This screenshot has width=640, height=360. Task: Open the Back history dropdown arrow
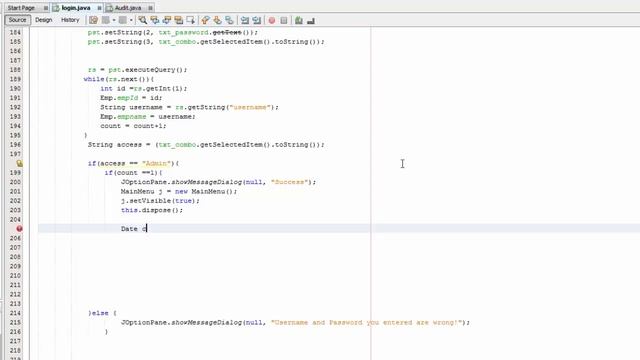coord(114,20)
